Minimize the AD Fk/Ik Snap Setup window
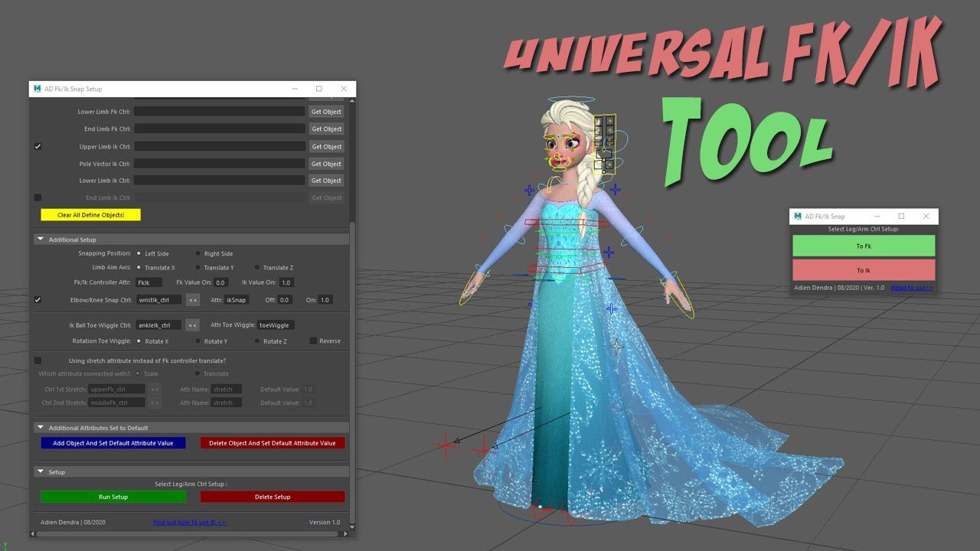The width and height of the screenshot is (980, 551). click(x=295, y=89)
